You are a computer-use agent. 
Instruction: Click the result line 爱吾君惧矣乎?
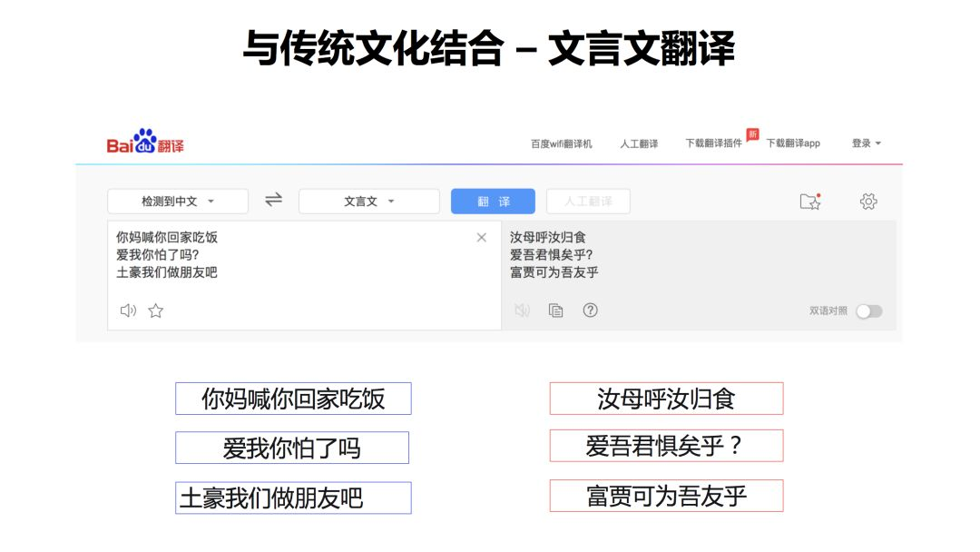(x=552, y=255)
